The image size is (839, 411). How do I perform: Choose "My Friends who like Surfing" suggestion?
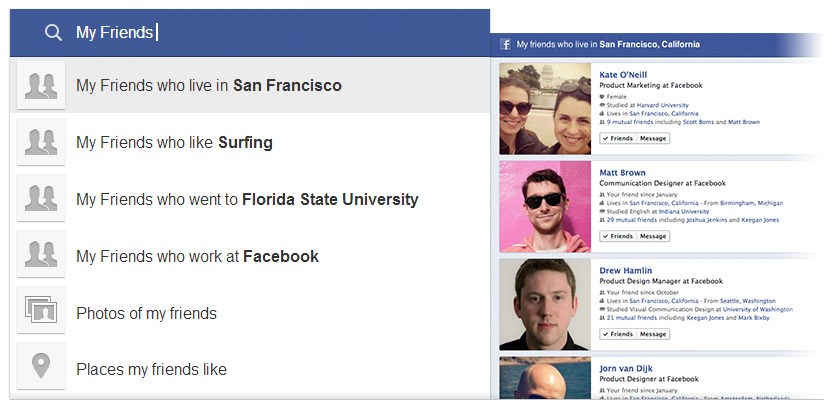coord(174,143)
